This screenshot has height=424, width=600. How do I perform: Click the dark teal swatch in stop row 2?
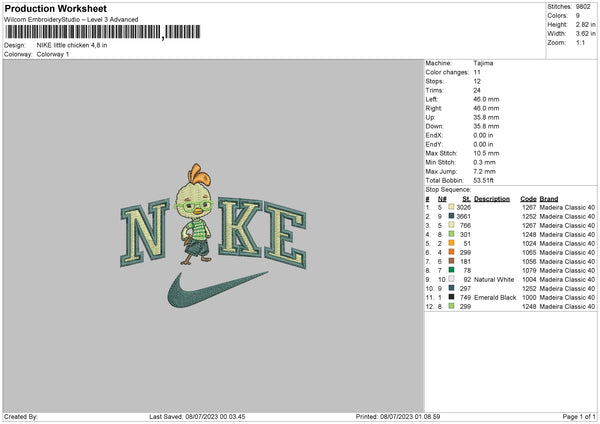click(451, 216)
